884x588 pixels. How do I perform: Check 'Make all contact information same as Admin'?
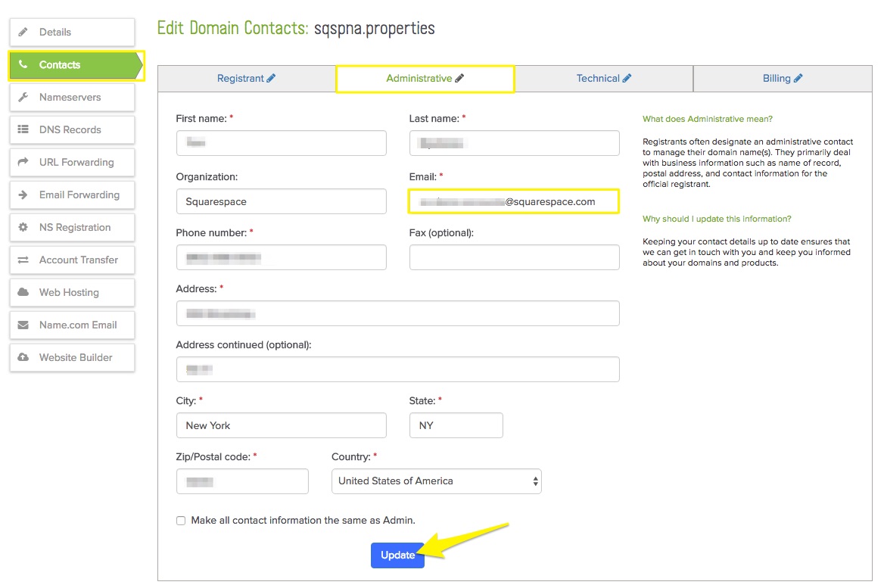click(x=181, y=521)
